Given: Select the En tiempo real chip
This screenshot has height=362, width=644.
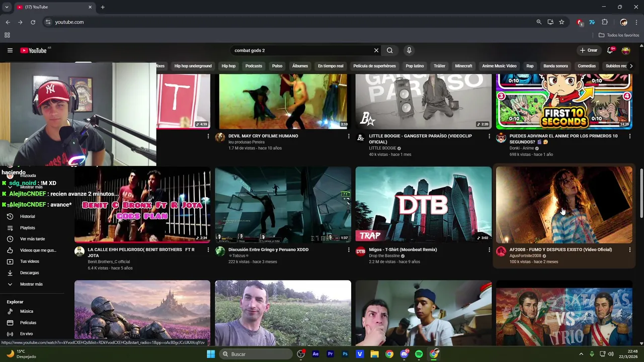Looking at the screenshot, I should point(331,66).
